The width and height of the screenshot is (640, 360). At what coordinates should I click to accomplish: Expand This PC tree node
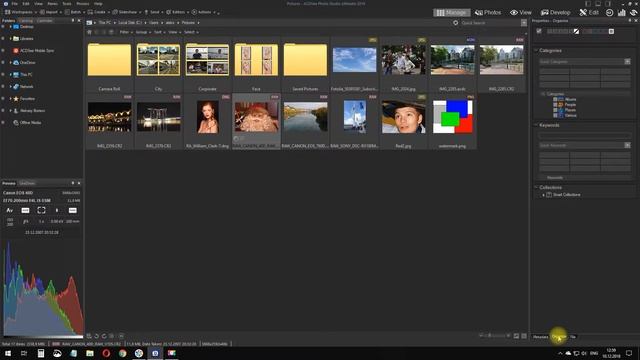tap(10, 75)
